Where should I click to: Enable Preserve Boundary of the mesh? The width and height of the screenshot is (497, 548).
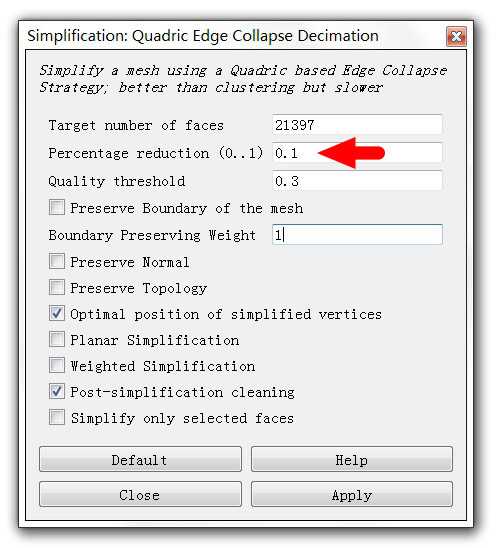point(57,207)
